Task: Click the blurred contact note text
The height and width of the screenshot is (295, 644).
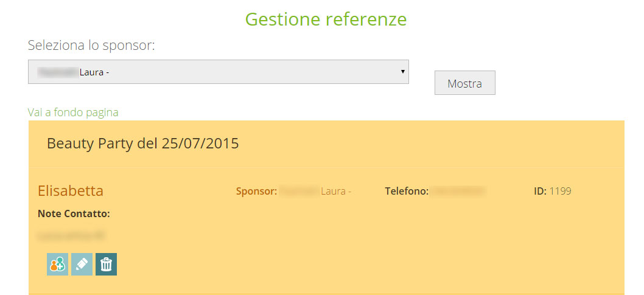Action: (x=71, y=235)
